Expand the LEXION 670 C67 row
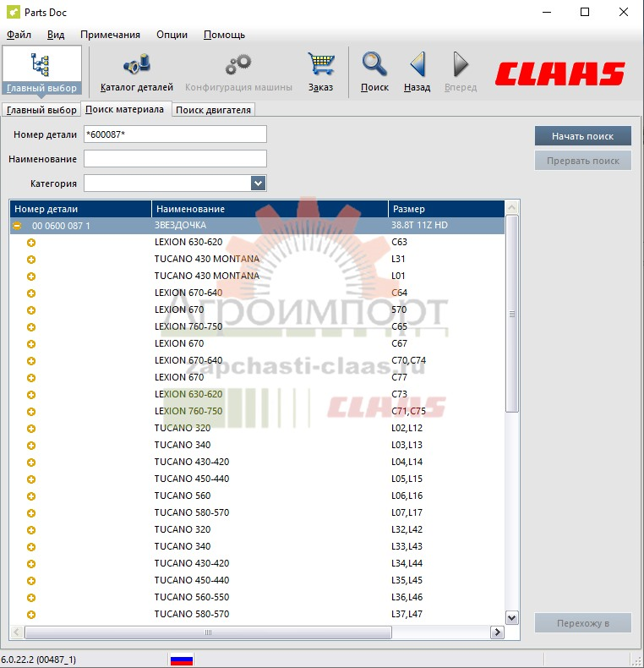 pos(31,344)
